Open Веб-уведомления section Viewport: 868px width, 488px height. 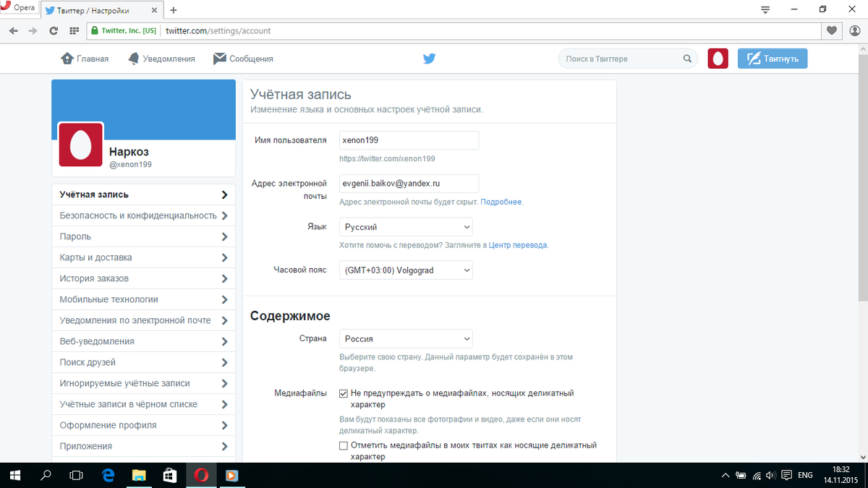(x=143, y=341)
